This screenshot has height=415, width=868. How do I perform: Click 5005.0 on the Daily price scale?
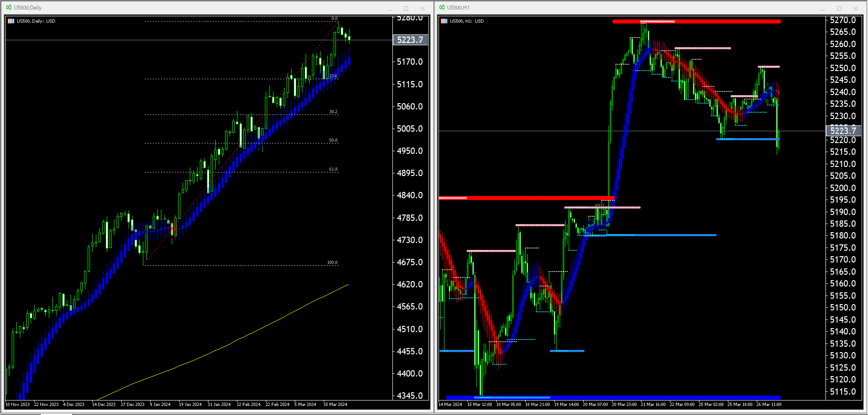coord(410,129)
